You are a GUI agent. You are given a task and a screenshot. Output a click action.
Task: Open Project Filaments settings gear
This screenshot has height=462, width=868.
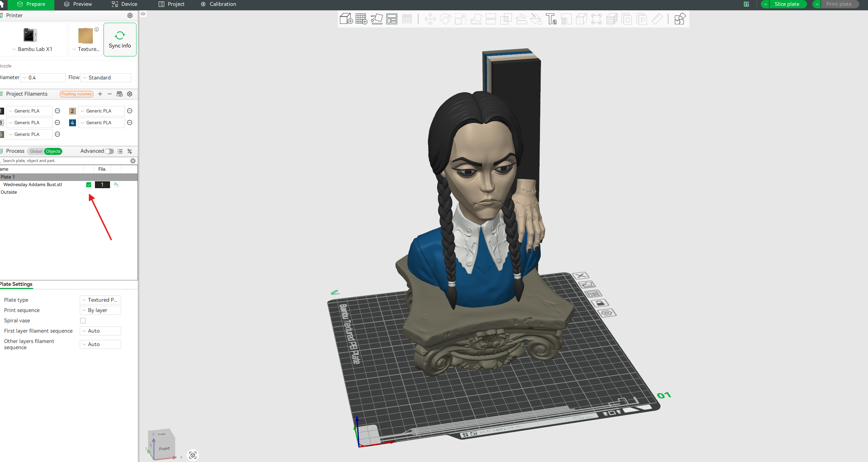tap(130, 94)
